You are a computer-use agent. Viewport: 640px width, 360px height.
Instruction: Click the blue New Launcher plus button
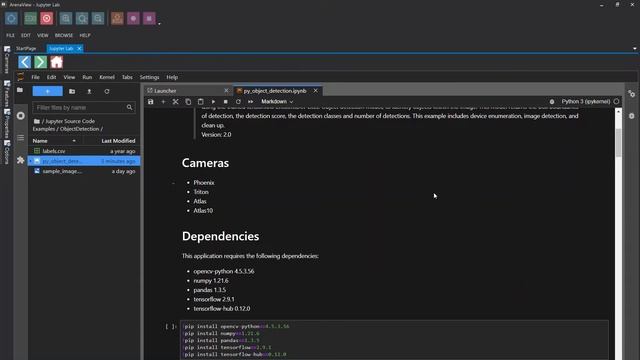point(48,91)
